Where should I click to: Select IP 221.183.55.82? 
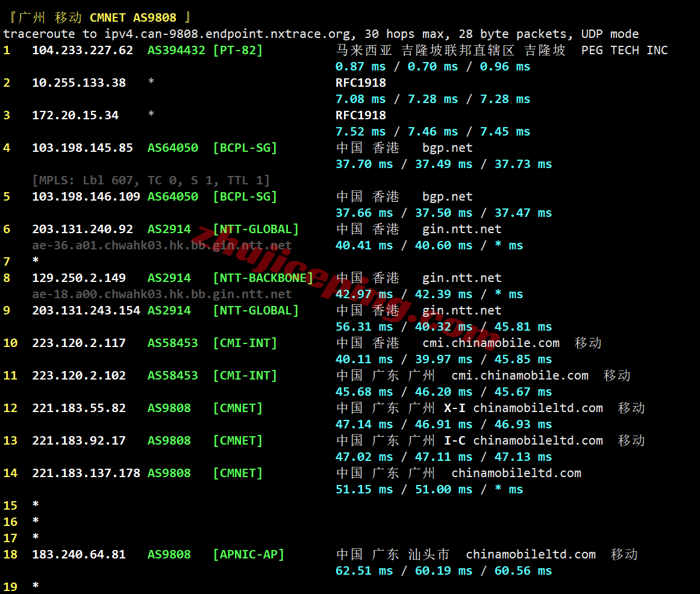[x=79, y=408]
